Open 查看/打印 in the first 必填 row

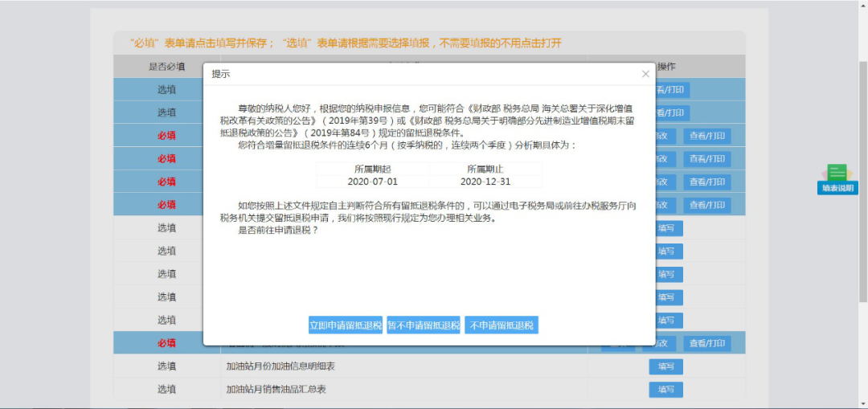[x=707, y=136]
